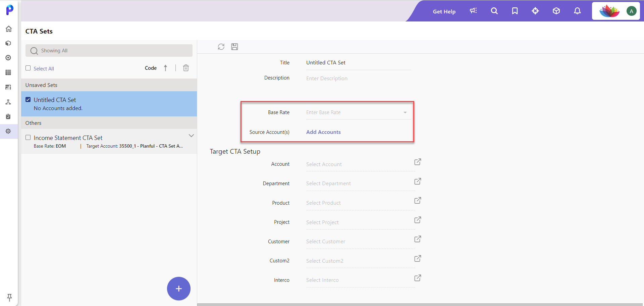Open the Planful logo home
644x306 pixels.
point(10,10)
